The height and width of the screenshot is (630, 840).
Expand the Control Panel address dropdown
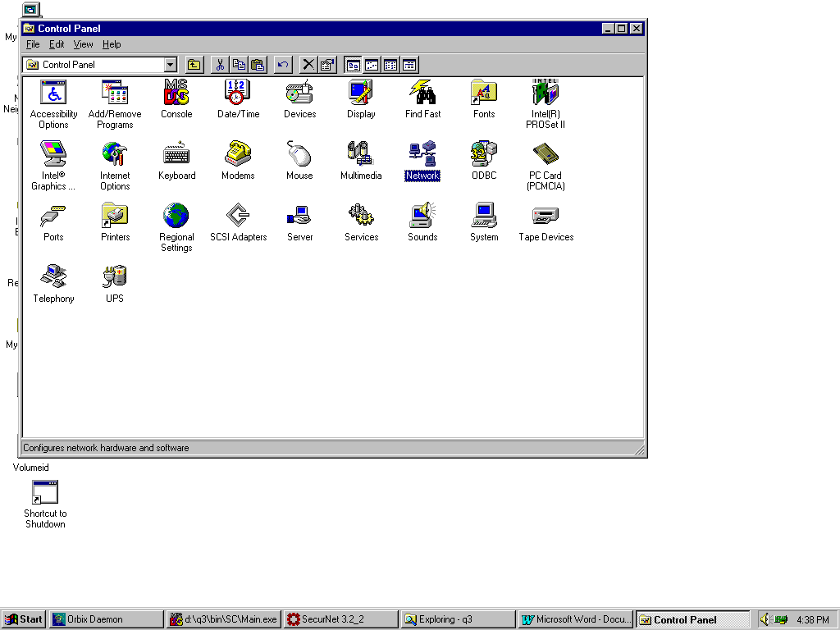[171, 65]
